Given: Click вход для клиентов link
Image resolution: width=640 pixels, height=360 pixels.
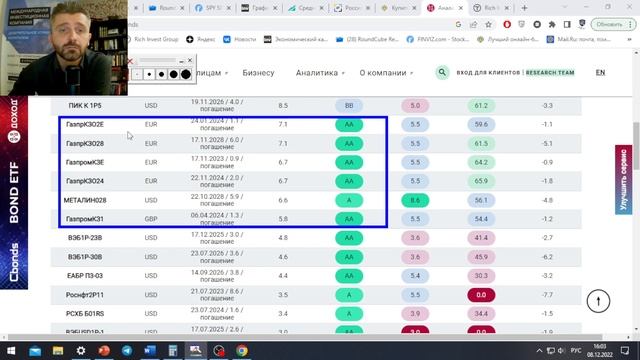Looking at the screenshot, I should pyautogui.click(x=488, y=72).
